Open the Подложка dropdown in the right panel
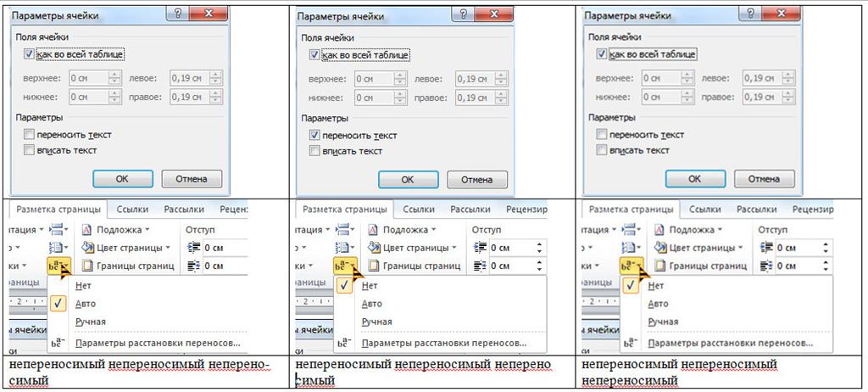 coord(719,230)
